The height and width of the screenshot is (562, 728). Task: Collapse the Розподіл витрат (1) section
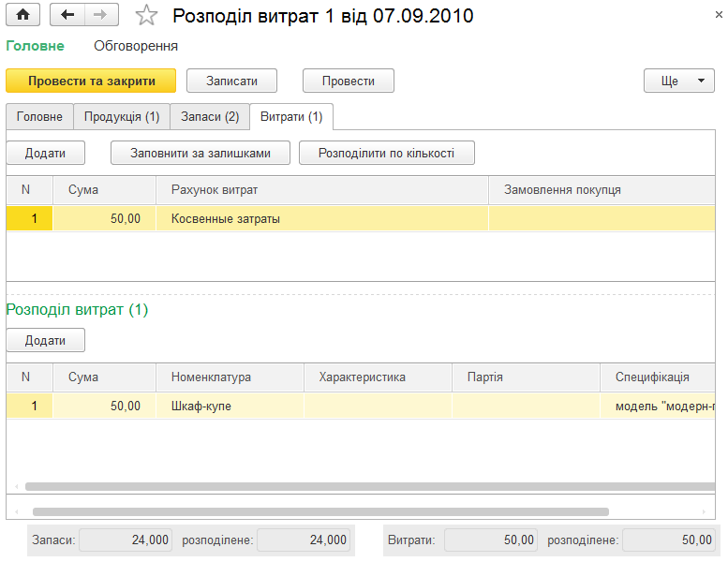click(77, 309)
